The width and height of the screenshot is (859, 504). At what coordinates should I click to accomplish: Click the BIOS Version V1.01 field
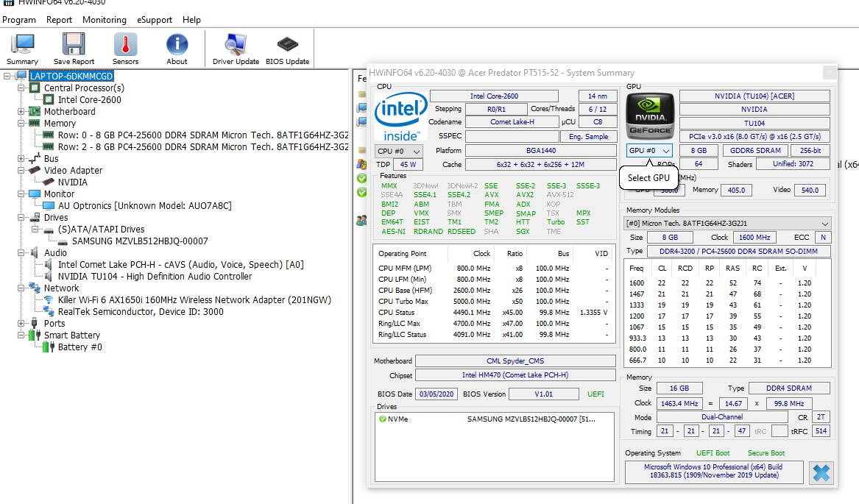click(543, 394)
